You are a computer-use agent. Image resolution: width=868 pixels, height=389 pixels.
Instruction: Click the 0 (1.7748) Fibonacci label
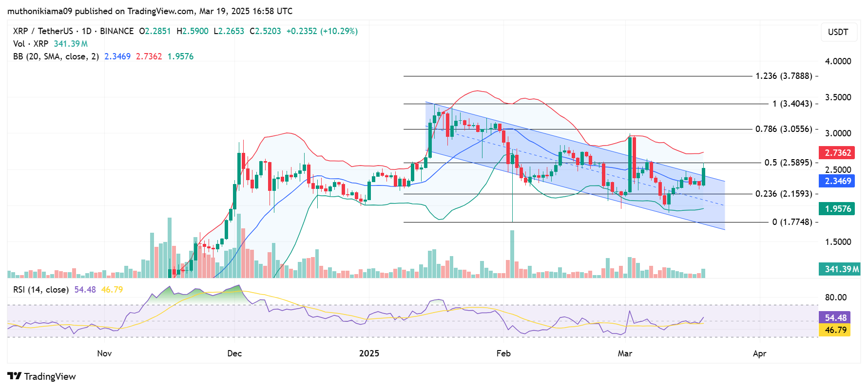coord(791,222)
